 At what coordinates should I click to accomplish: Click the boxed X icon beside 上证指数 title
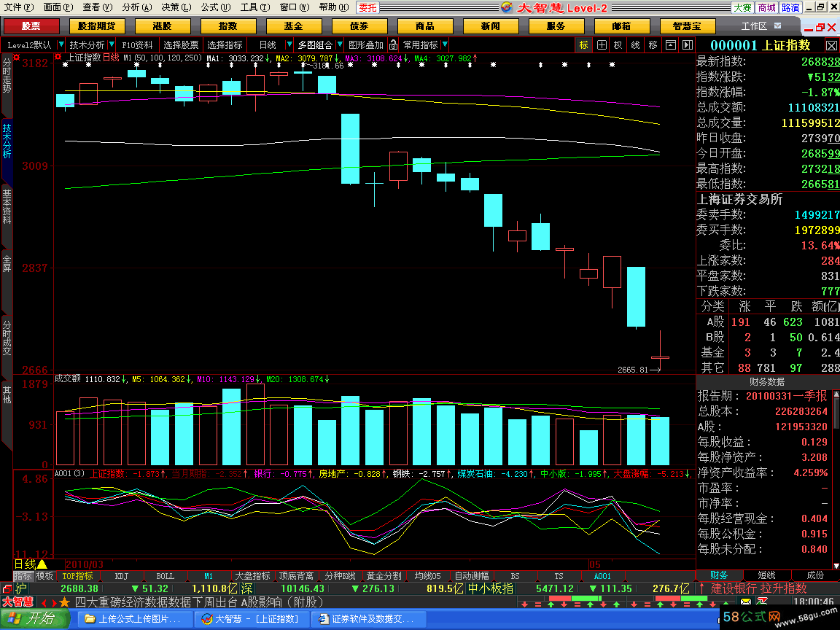[831, 45]
